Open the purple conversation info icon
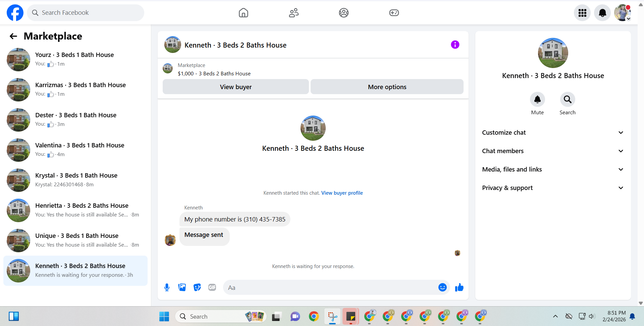The width and height of the screenshot is (644, 326). tap(455, 45)
